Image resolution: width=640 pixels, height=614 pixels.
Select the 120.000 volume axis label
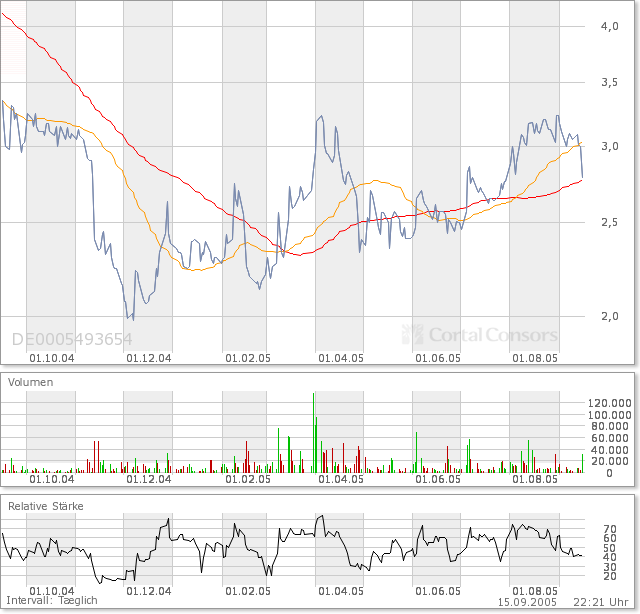(609, 403)
